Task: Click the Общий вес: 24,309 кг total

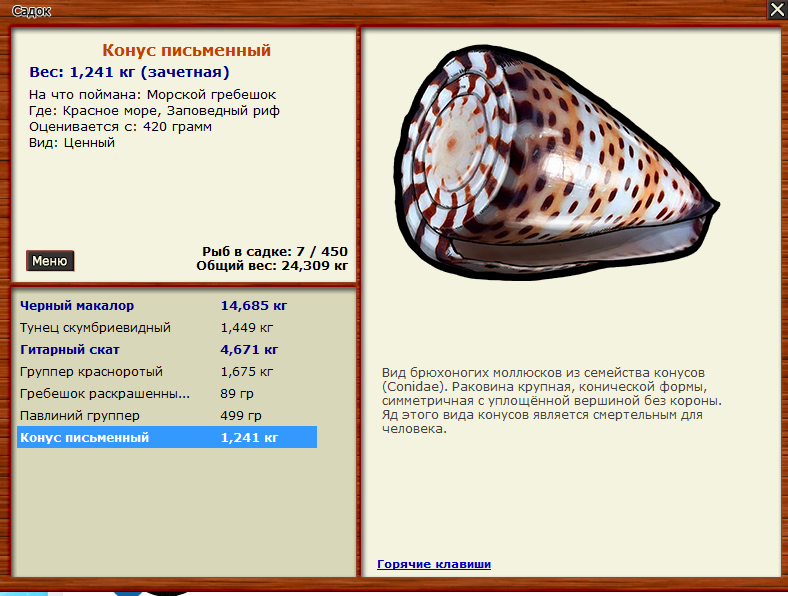Action: (x=272, y=265)
